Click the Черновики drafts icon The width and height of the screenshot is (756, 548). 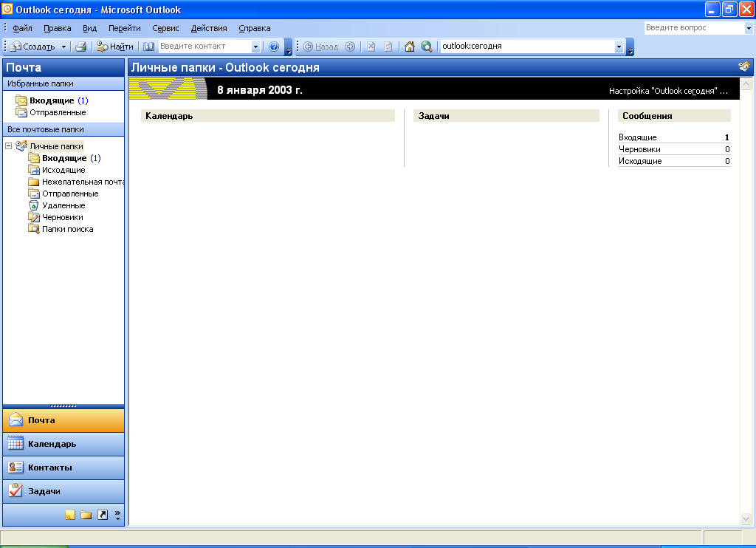click(x=34, y=217)
